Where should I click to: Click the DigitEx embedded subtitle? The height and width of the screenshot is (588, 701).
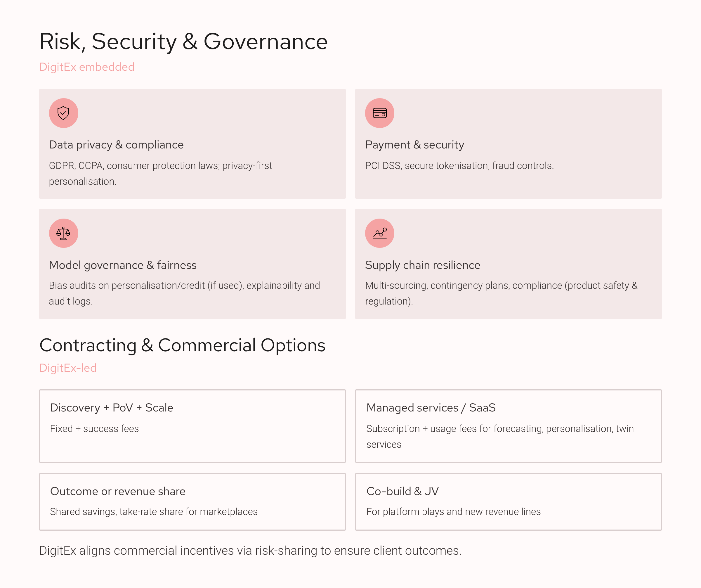[87, 67]
